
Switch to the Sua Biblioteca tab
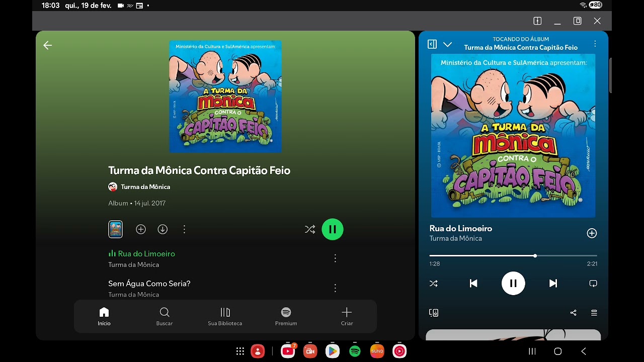click(x=225, y=316)
